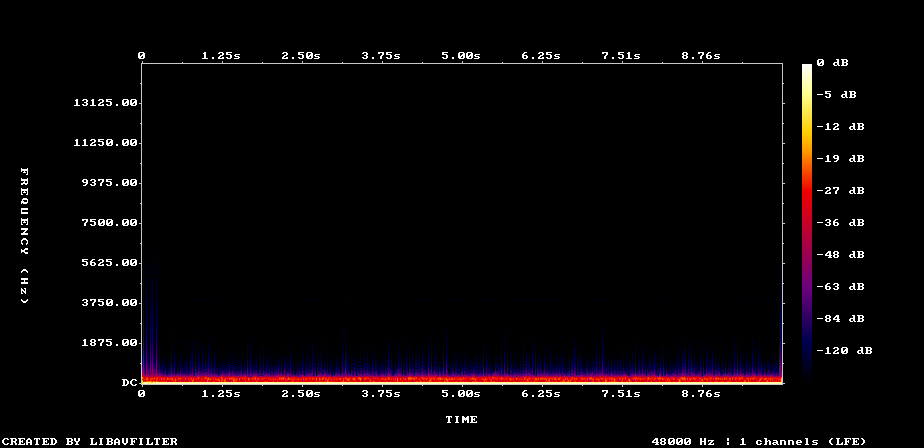Viewport: 924px width, 448px height.
Task: Click the top 2.50s time label
Action: point(301,56)
